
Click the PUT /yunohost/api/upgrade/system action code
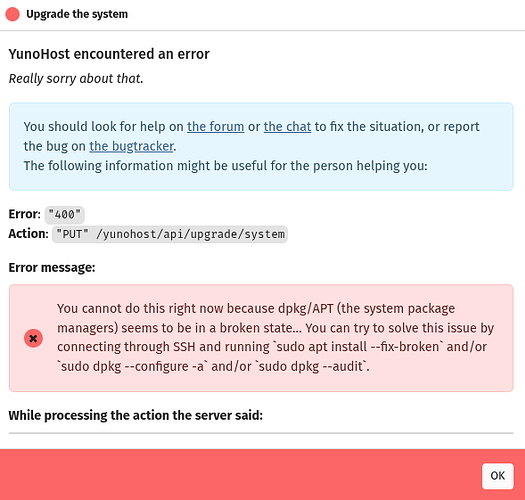[170, 234]
